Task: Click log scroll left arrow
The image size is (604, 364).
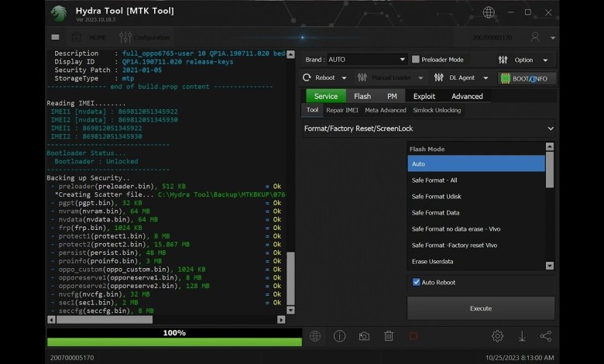Action: click(x=51, y=319)
